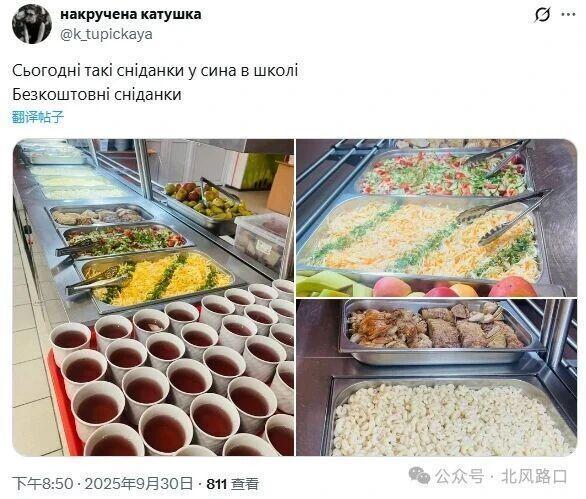Click the macaroni tray in bottom photo
586x499 pixels.
click(x=452, y=417)
